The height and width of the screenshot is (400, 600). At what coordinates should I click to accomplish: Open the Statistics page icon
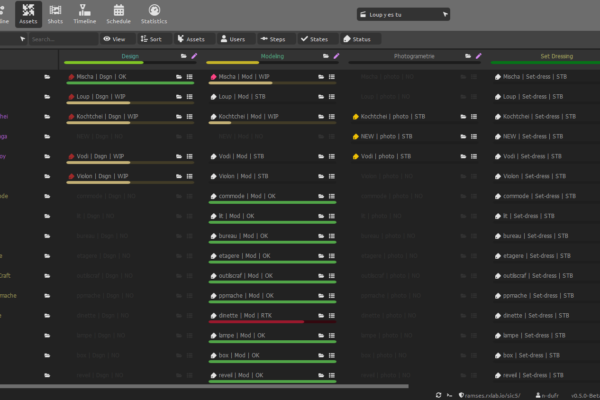(154, 13)
